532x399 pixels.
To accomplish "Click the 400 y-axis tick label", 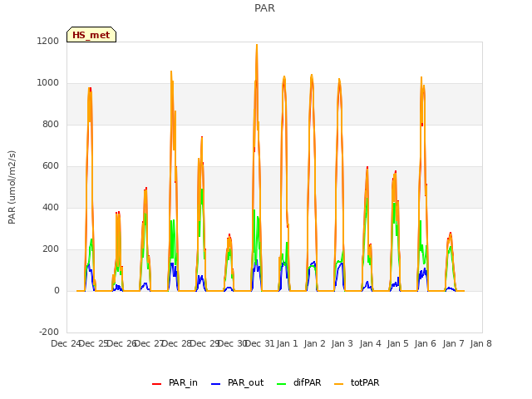I will click(51, 207).
